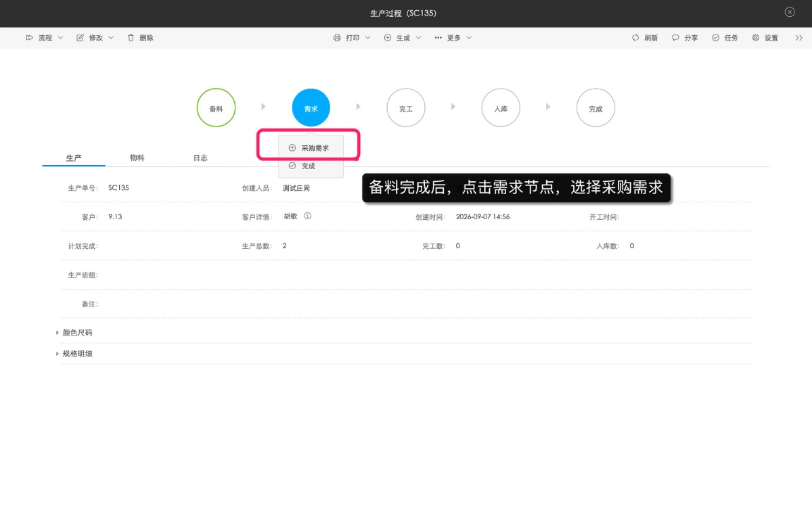Click the 生产总数 value 2
Screen dimensions: 812x506
pos(284,246)
